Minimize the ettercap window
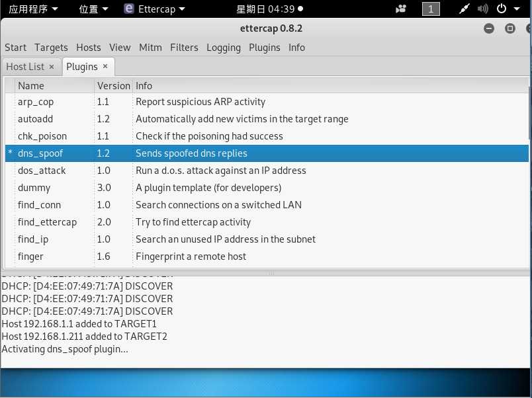 (x=489, y=28)
